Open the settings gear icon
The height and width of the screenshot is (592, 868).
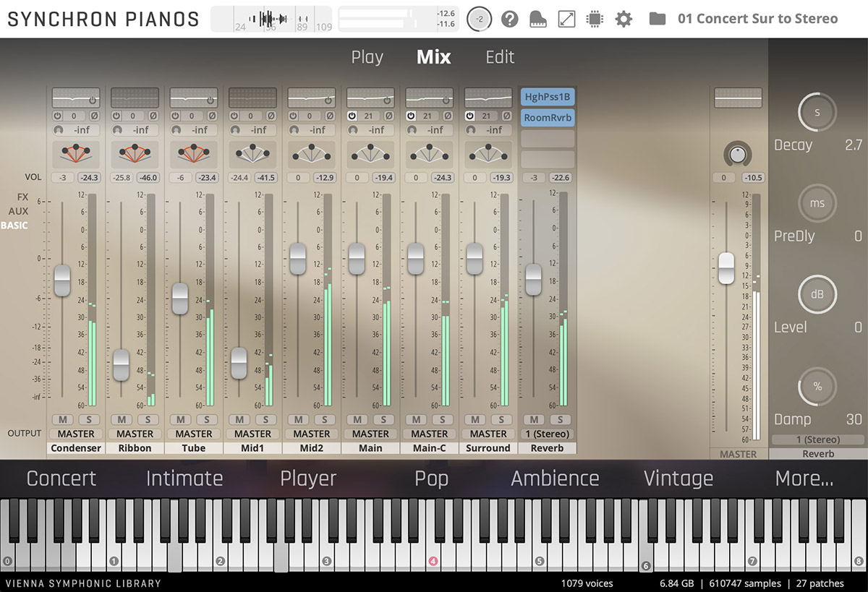click(623, 19)
